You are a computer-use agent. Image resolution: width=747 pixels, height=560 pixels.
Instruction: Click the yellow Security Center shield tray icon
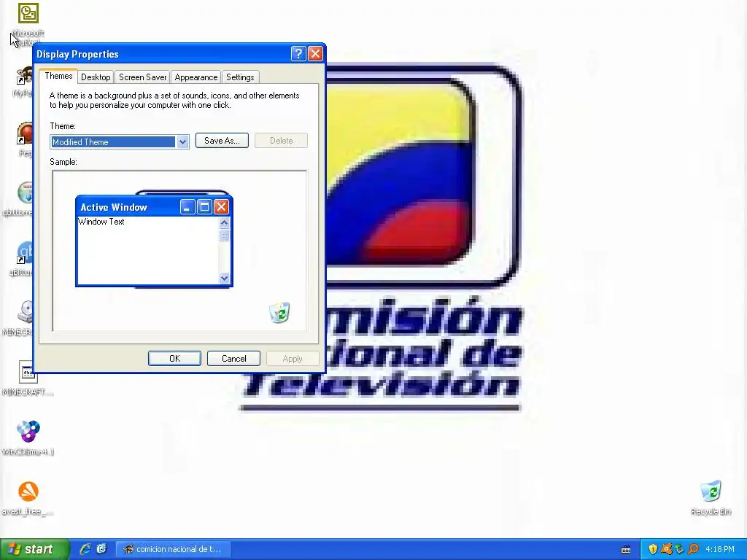point(653,549)
